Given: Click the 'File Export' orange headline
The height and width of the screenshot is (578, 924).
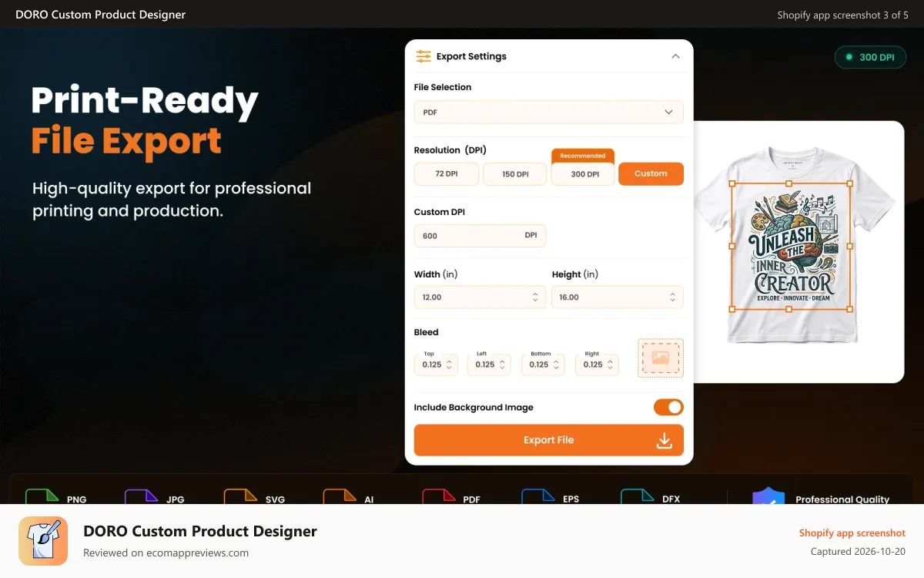Looking at the screenshot, I should [x=126, y=141].
